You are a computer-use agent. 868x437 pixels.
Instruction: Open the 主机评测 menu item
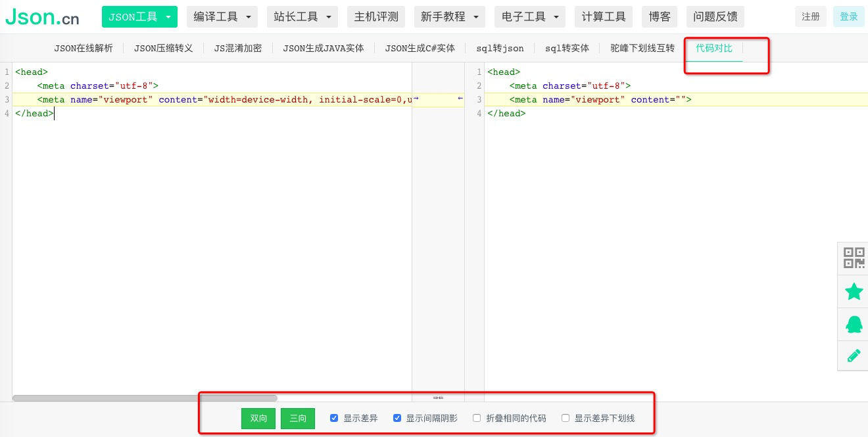[376, 17]
